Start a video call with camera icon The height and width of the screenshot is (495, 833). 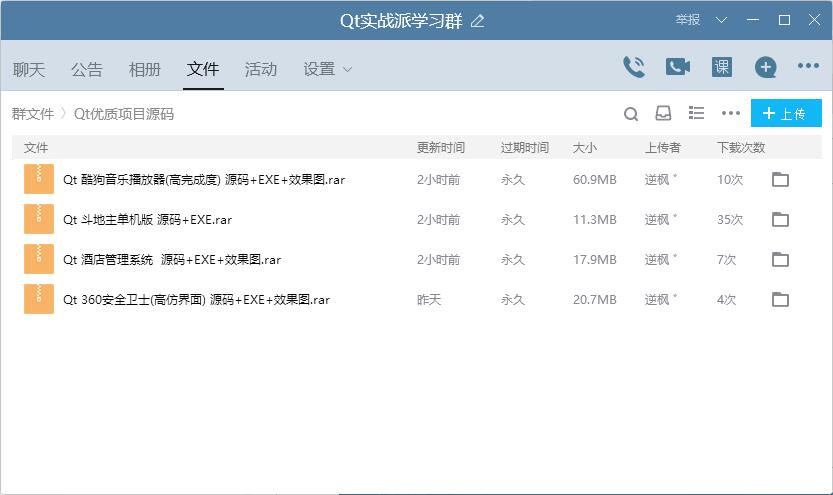click(x=678, y=67)
